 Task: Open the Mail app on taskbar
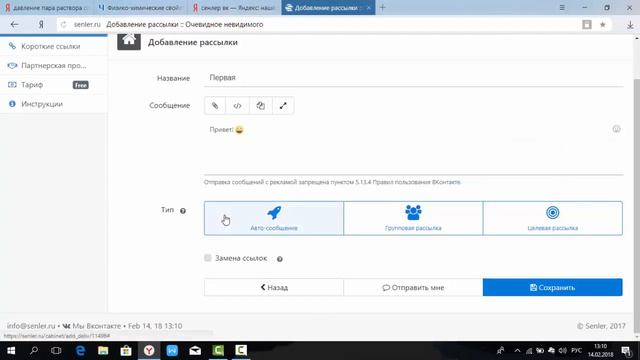(x=195, y=350)
